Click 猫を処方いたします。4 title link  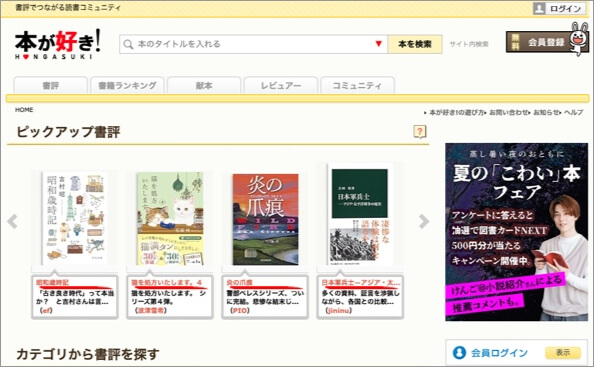coord(167,283)
